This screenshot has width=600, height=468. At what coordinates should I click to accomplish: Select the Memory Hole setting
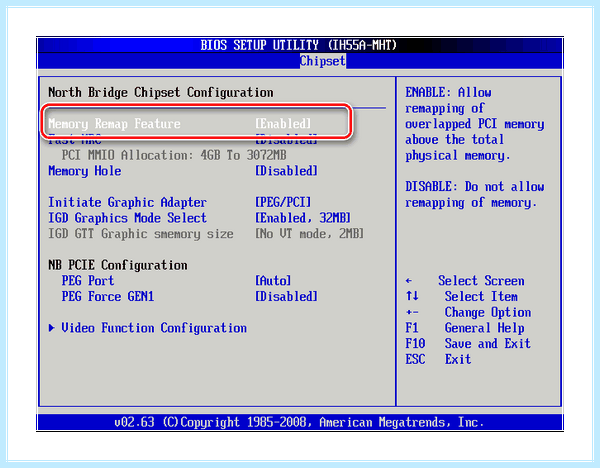85,171
